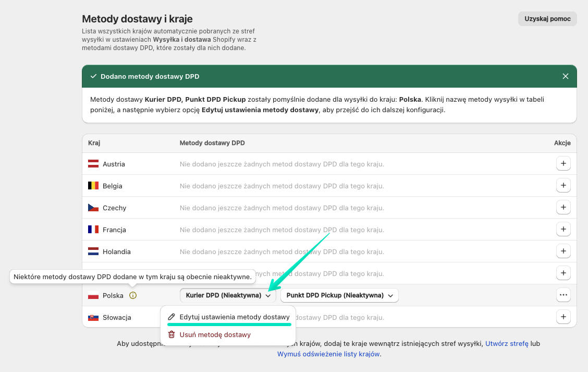
Task: Dismiss the green success banner
Action: (566, 76)
